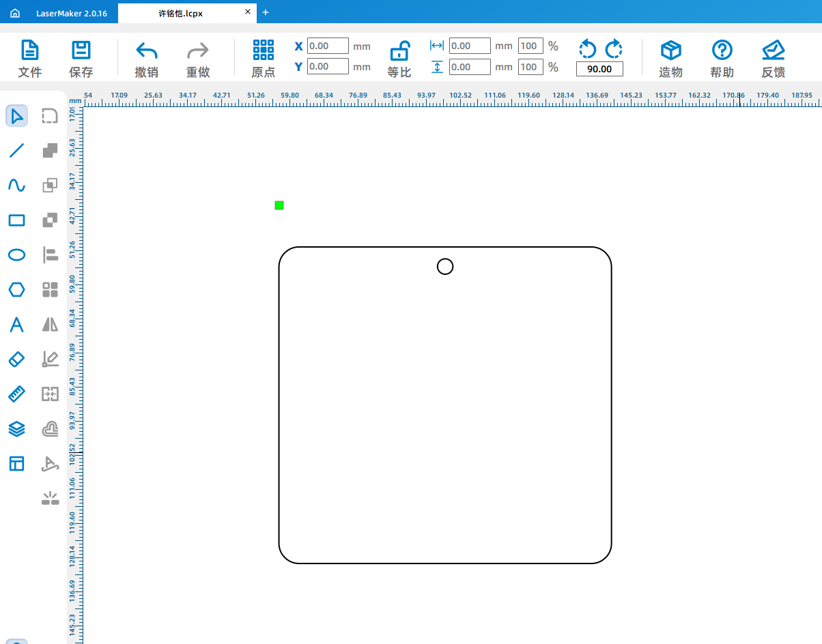The width and height of the screenshot is (822, 644).
Task: Pick the Polygon hexagon tool
Action: [x=16, y=290]
